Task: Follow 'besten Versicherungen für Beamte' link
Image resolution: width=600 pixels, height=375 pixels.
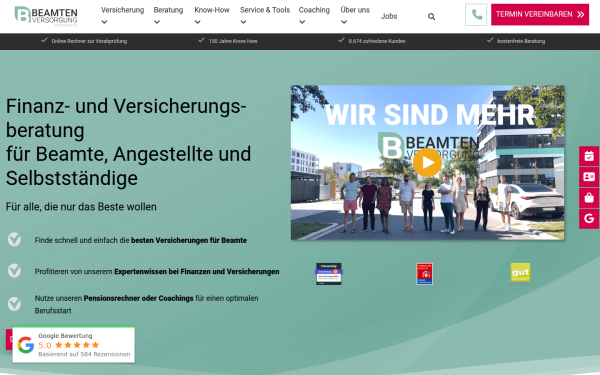Action: pos(189,240)
